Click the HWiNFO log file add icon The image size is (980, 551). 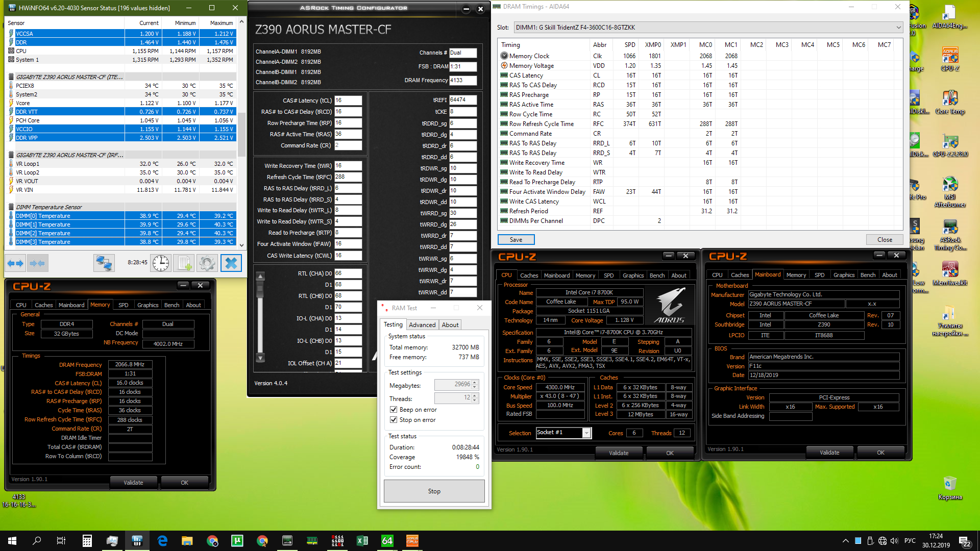[184, 263]
